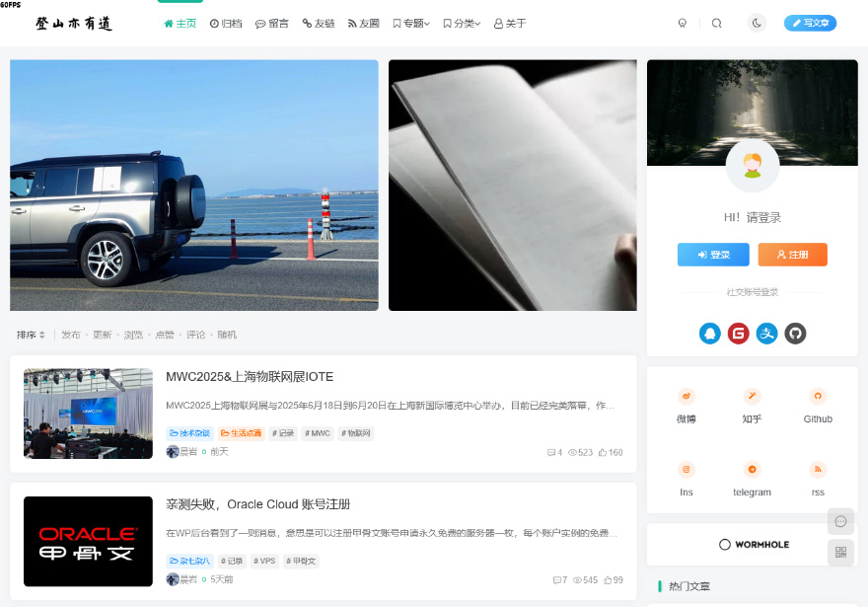
Task: Click the QQ social login icon
Action: point(709,334)
